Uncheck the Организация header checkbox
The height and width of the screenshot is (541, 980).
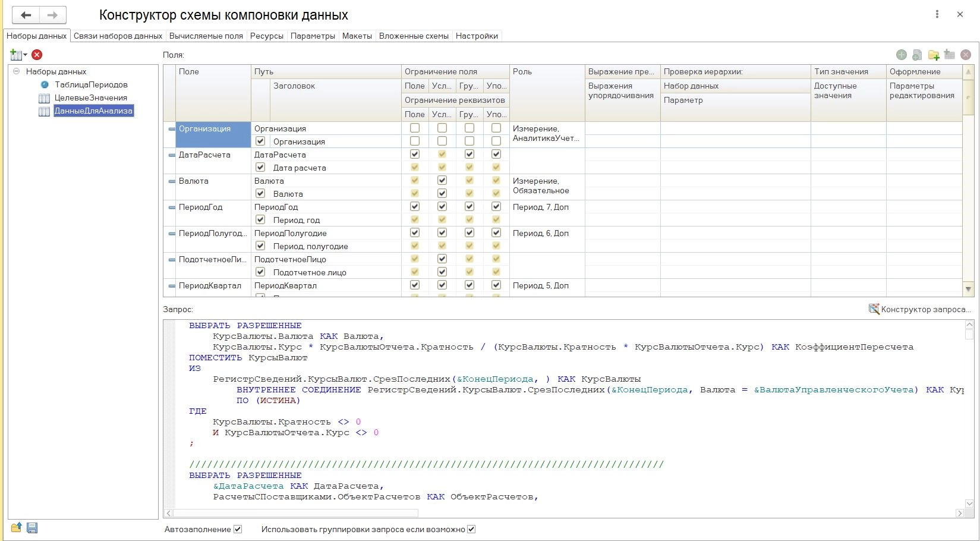click(x=260, y=141)
